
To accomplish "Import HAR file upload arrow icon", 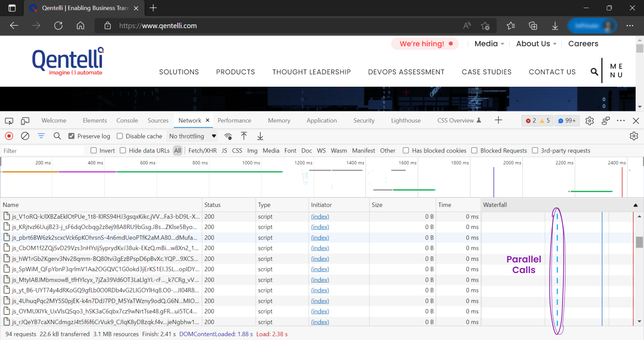I will tap(244, 136).
